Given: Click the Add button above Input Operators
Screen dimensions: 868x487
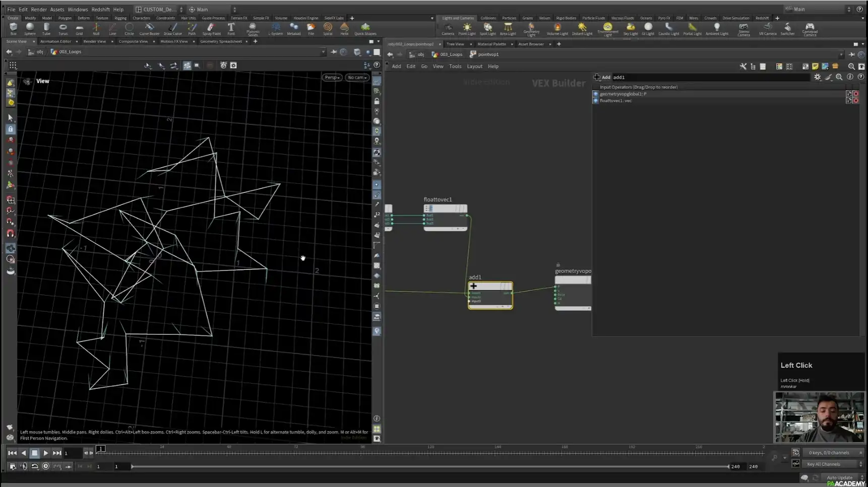Looking at the screenshot, I should 604,77.
